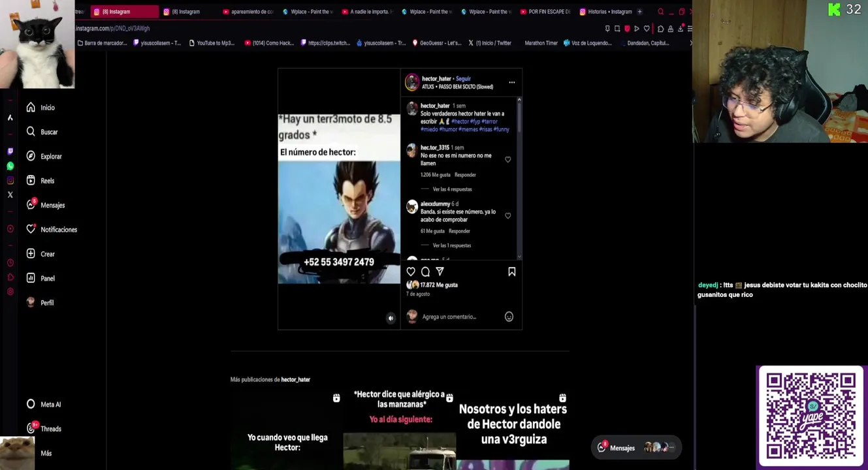This screenshot has height=470, width=868.
Task: Open post options three-dot menu
Action: [x=511, y=82]
